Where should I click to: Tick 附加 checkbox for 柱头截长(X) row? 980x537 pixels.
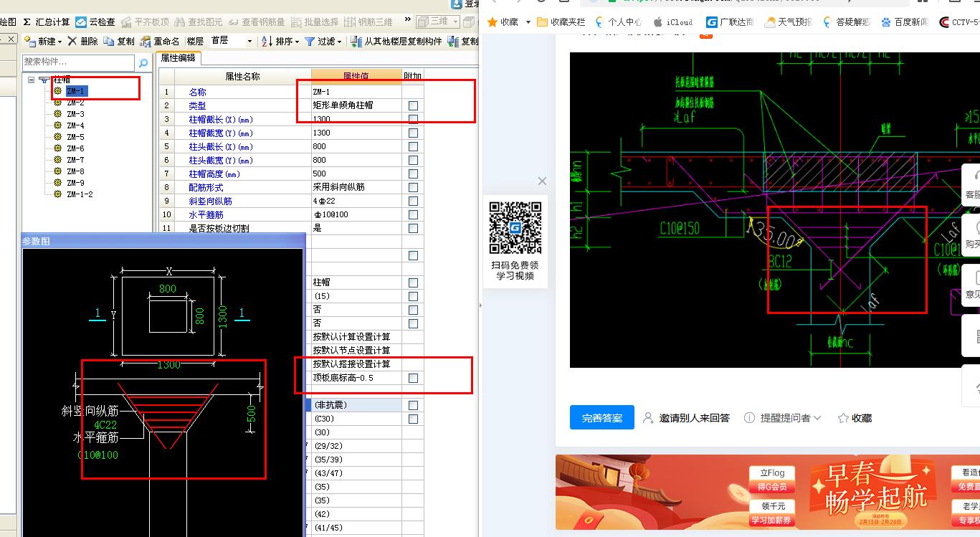point(413,146)
